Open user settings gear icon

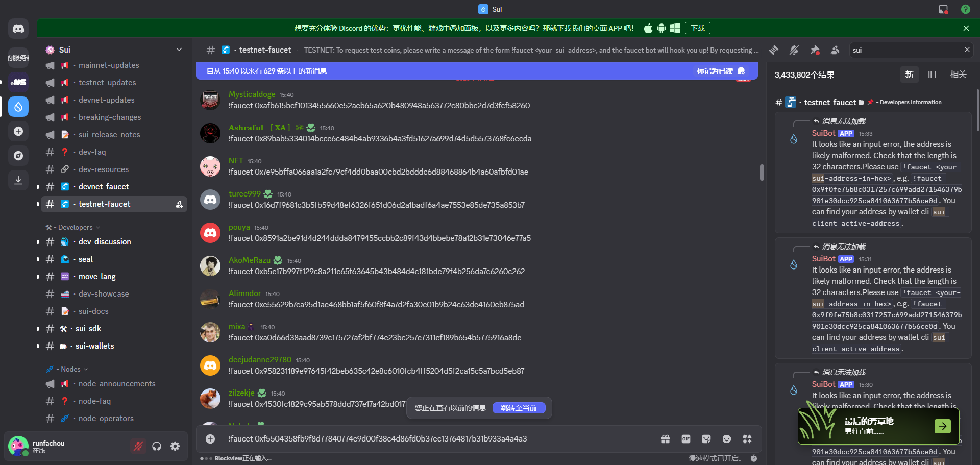tap(175, 446)
